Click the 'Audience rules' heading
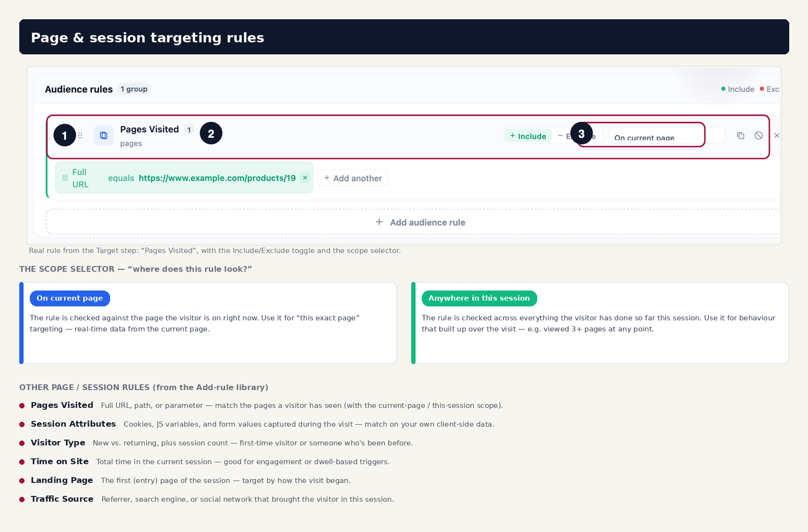The width and height of the screenshot is (808, 532). pyautogui.click(x=79, y=89)
